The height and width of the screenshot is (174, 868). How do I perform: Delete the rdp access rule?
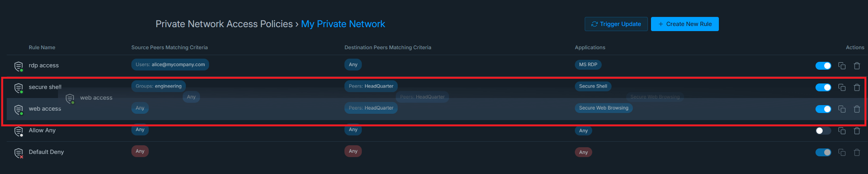tap(857, 66)
